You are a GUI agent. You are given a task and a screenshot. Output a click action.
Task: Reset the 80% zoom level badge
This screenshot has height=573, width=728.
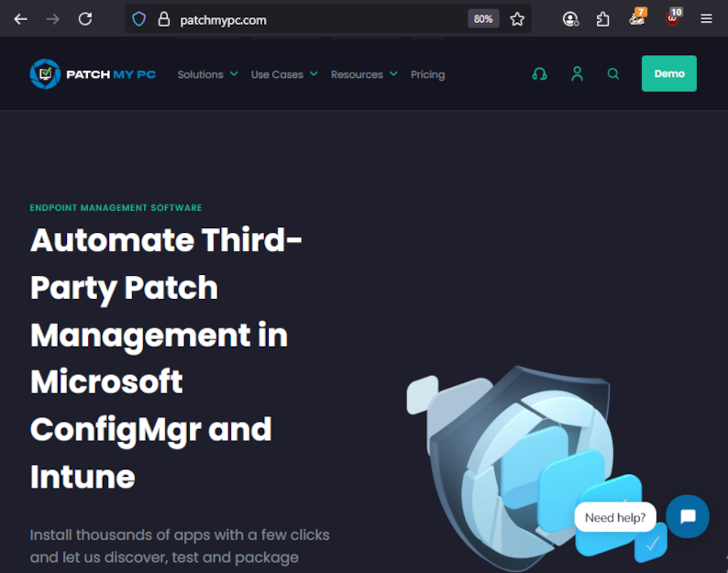[483, 19]
